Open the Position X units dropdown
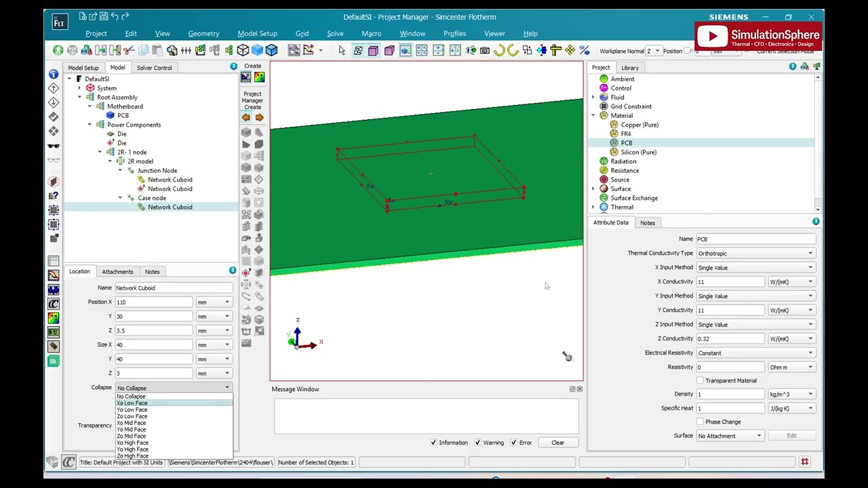Image resolution: width=868 pixels, height=488 pixels. [214, 302]
